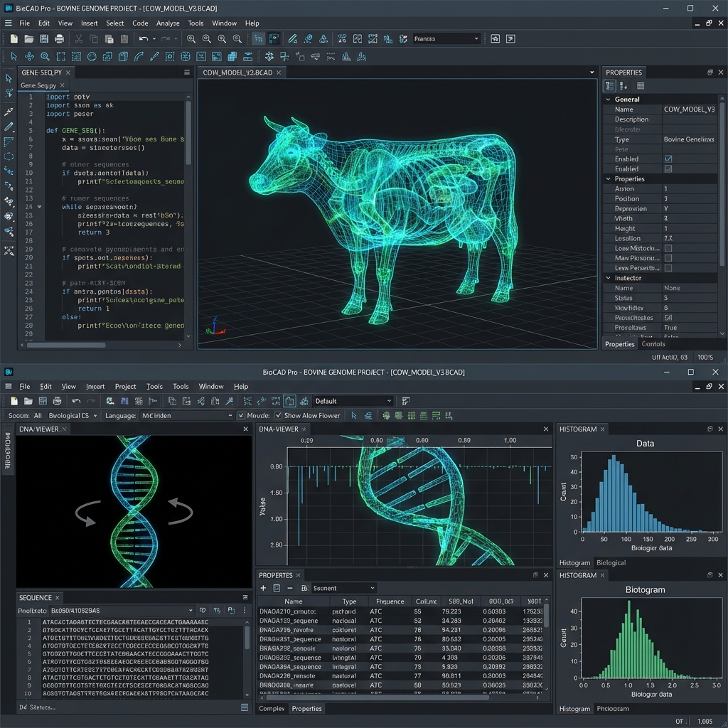Select the arrow selection tool in the left toolbar

pyautogui.click(x=9, y=78)
